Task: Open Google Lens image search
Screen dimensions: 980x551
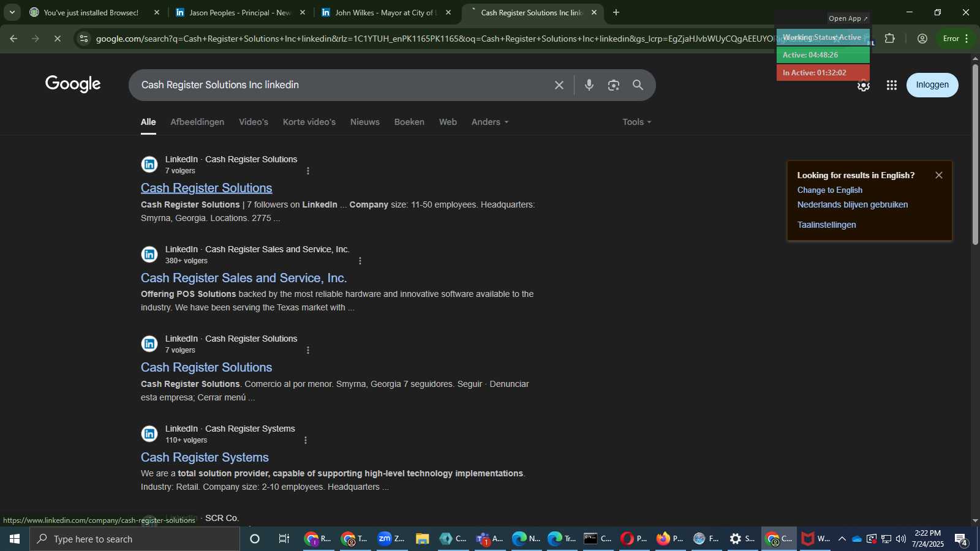Action: point(614,85)
